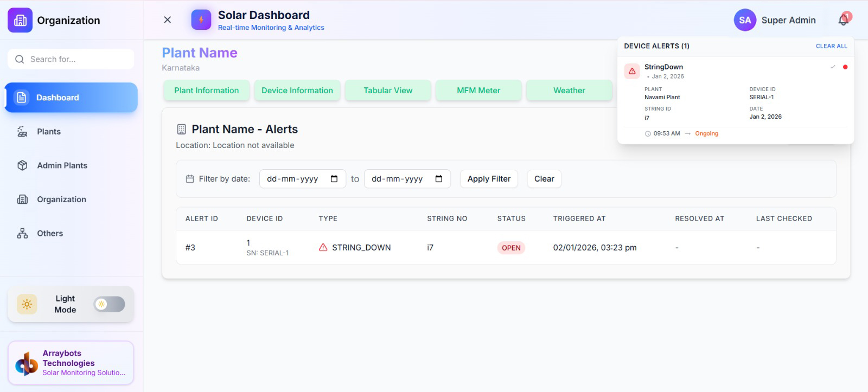The image size is (868, 392).
Task: Click the Arraybots Technologies logo
Action: [x=26, y=363]
